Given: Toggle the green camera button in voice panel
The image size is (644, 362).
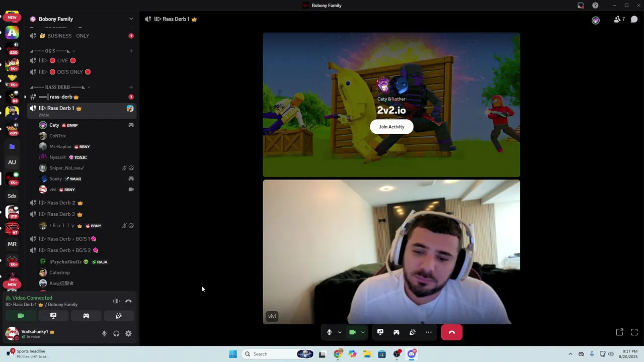Looking at the screenshot, I should pyautogui.click(x=21, y=316).
